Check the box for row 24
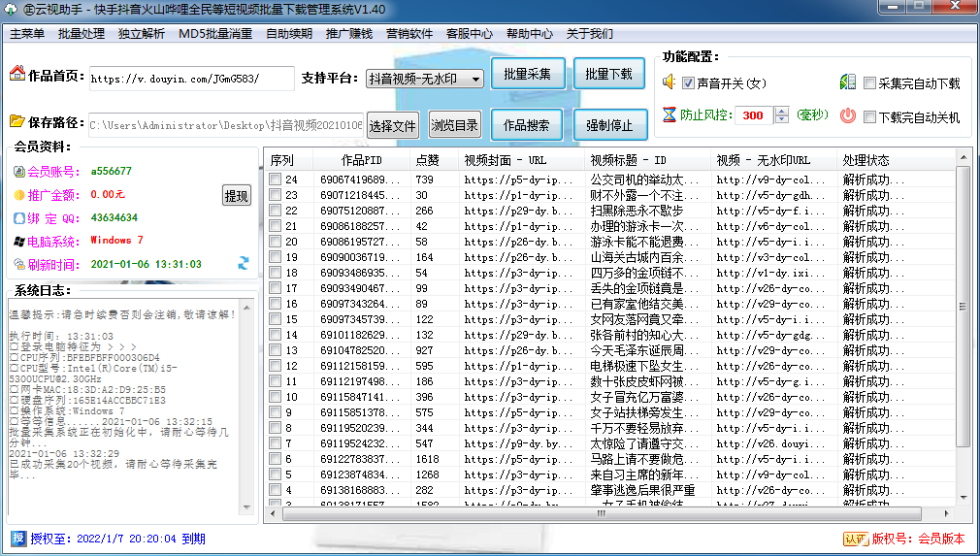The image size is (980, 556). 275,180
